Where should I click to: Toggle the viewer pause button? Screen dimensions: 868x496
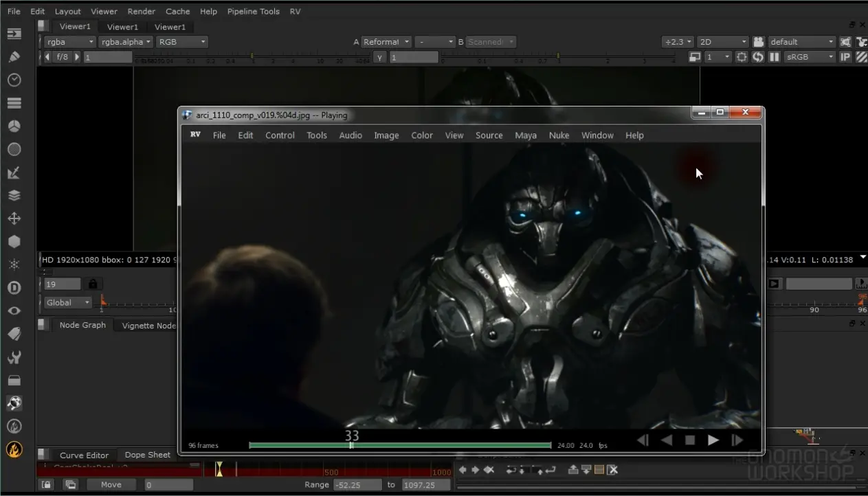click(x=775, y=57)
